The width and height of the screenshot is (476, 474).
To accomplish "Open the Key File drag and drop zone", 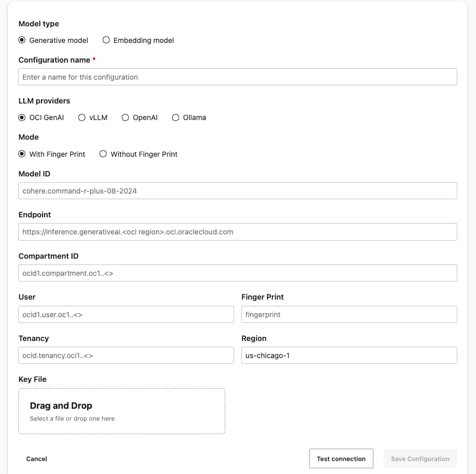I will click(x=122, y=411).
